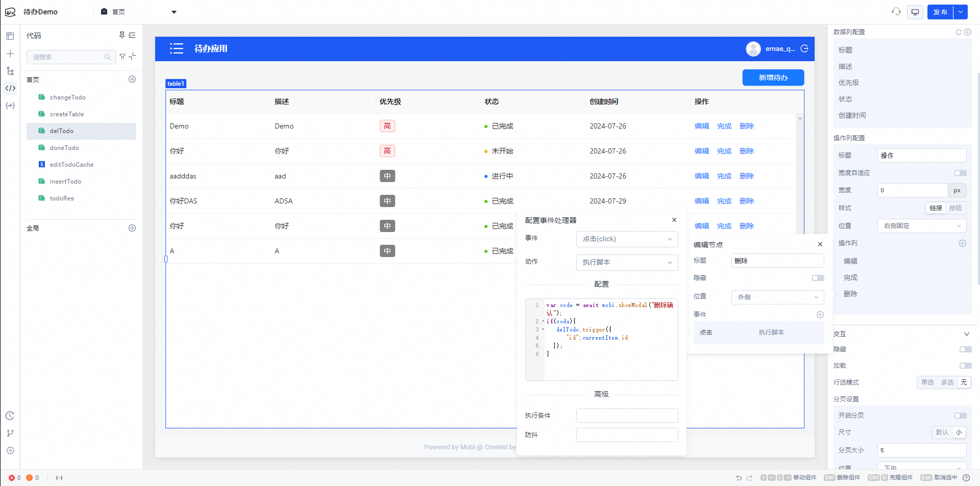Add an action column item via plus
Image resolution: width=980 pixels, height=486 pixels.
963,243
